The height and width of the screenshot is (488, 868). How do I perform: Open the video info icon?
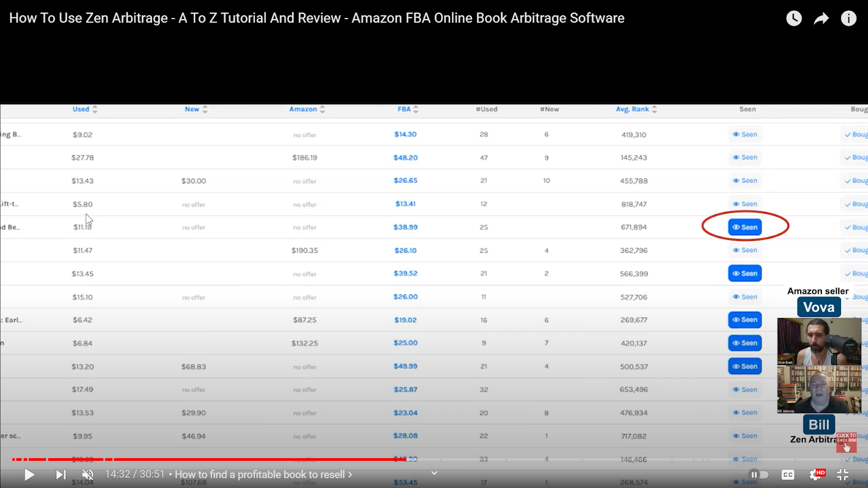pos(848,18)
